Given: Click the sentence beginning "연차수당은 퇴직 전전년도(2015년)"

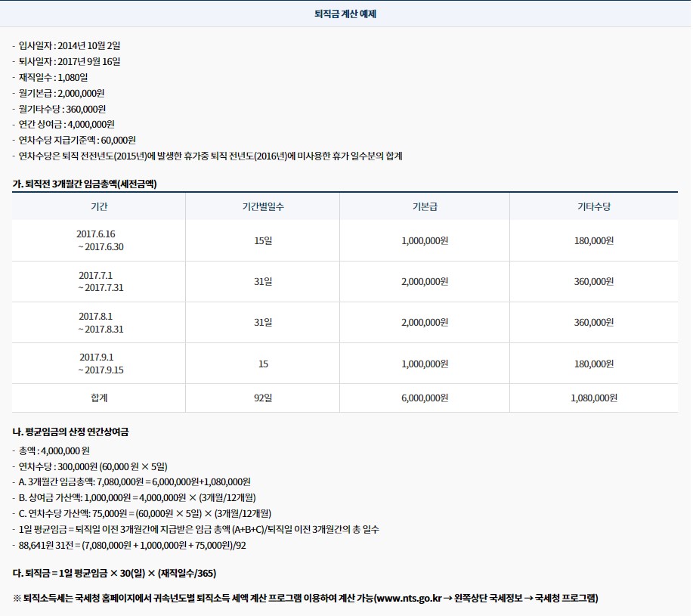Looking at the screenshot, I should (210, 156).
